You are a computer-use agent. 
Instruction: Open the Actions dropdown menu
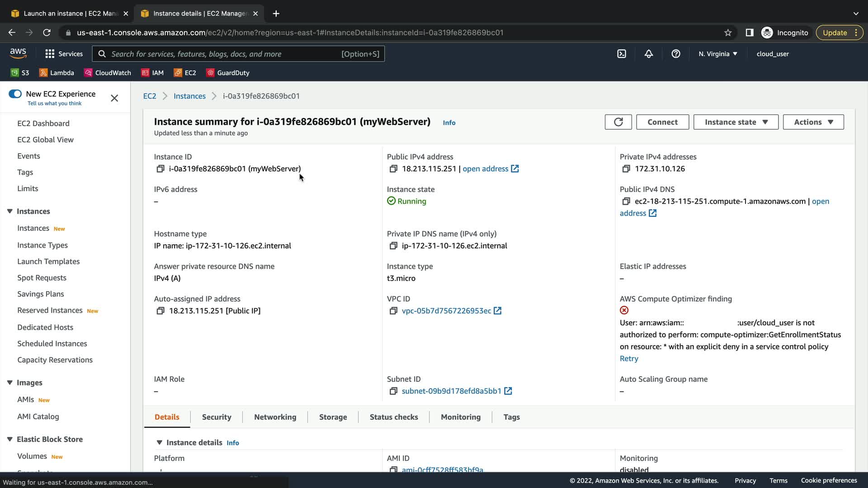tap(813, 122)
